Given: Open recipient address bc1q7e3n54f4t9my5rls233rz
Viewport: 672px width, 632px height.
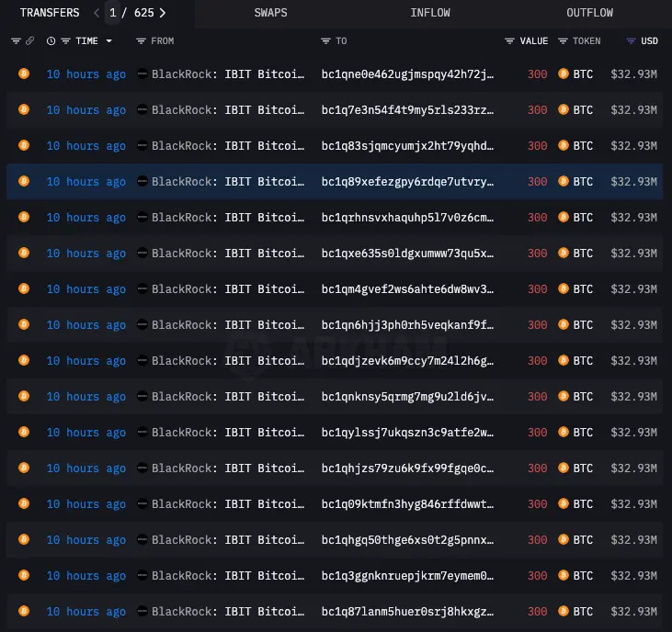Looking at the screenshot, I should [x=407, y=110].
